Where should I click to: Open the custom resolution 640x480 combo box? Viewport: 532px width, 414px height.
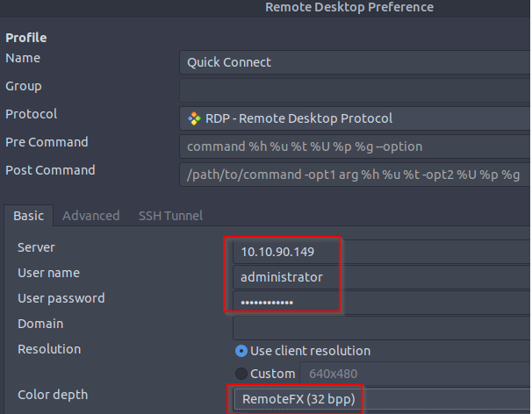tap(415, 374)
